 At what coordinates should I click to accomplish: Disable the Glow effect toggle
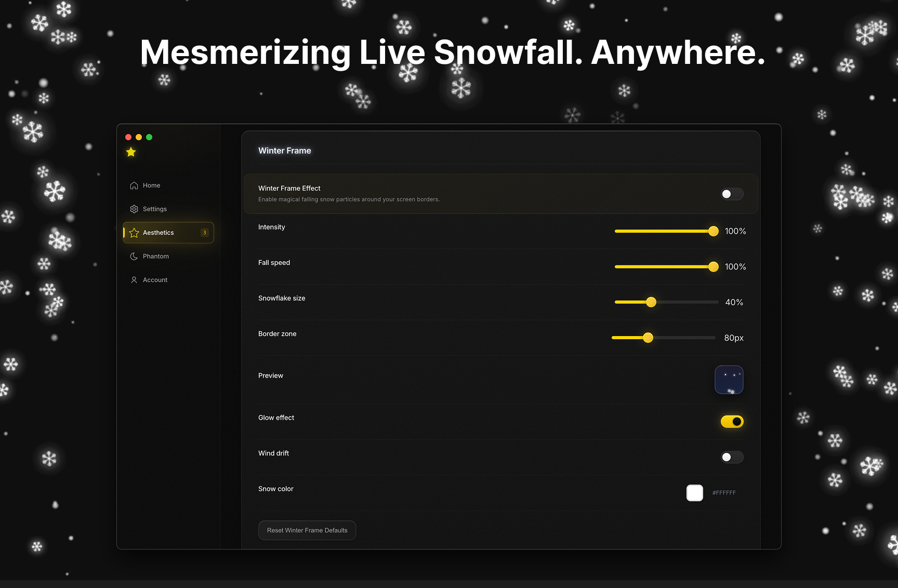(732, 421)
